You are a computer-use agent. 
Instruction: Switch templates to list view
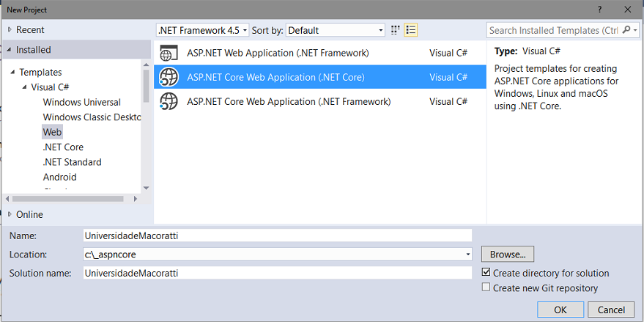tap(411, 30)
